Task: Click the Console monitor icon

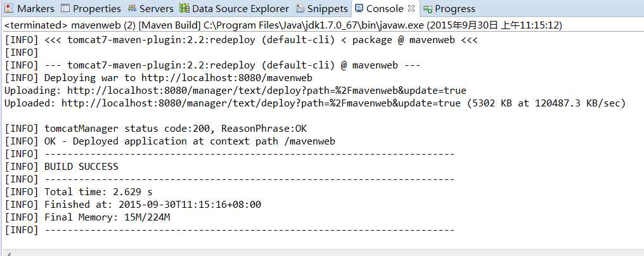Action: pyautogui.click(x=359, y=8)
